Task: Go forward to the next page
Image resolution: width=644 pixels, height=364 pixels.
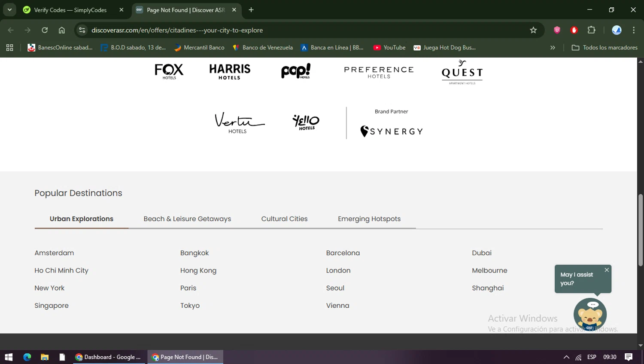Action: (x=27, y=30)
